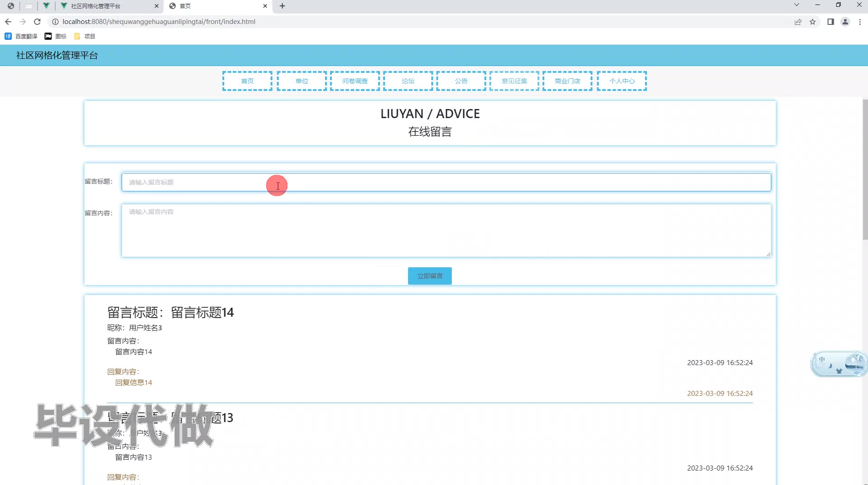This screenshot has height=485, width=868.
Task: Open the 项目 bookmarks folder
Action: coord(85,36)
